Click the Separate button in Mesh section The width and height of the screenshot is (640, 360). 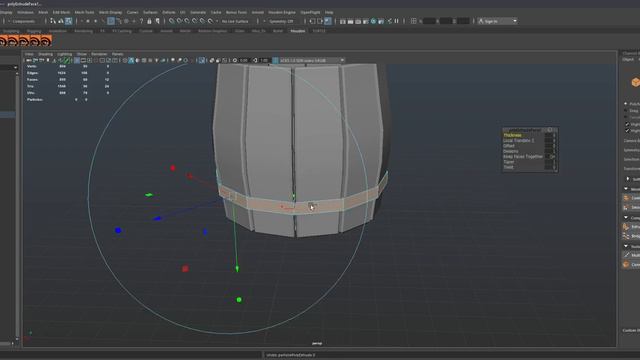[631, 207]
